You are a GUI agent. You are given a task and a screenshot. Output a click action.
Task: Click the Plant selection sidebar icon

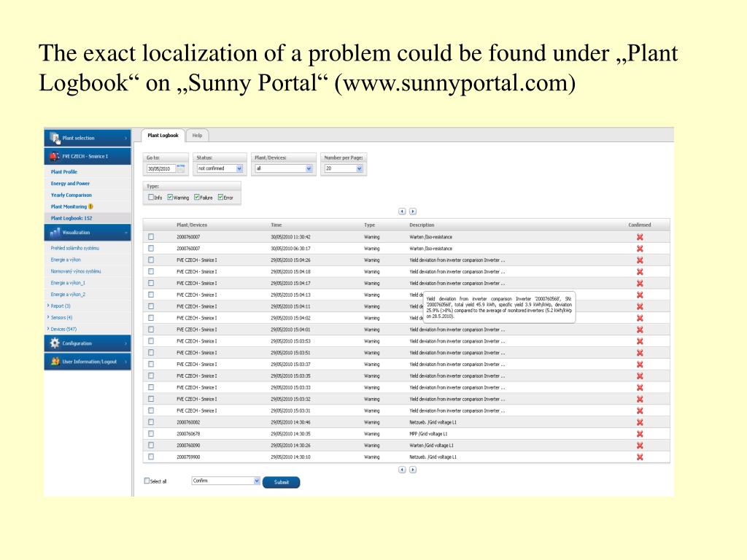point(55,138)
